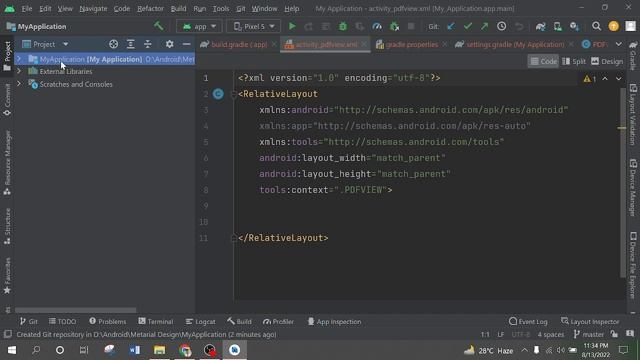Open the Event Log
This screenshot has width=640, height=360.
pyautogui.click(x=528, y=322)
